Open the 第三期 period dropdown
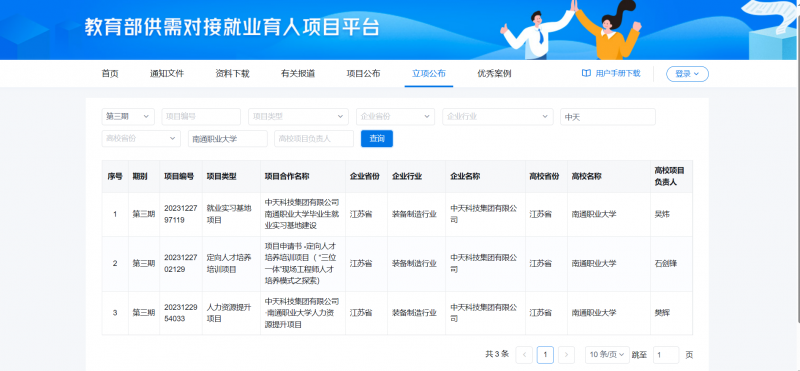 [128, 116]
